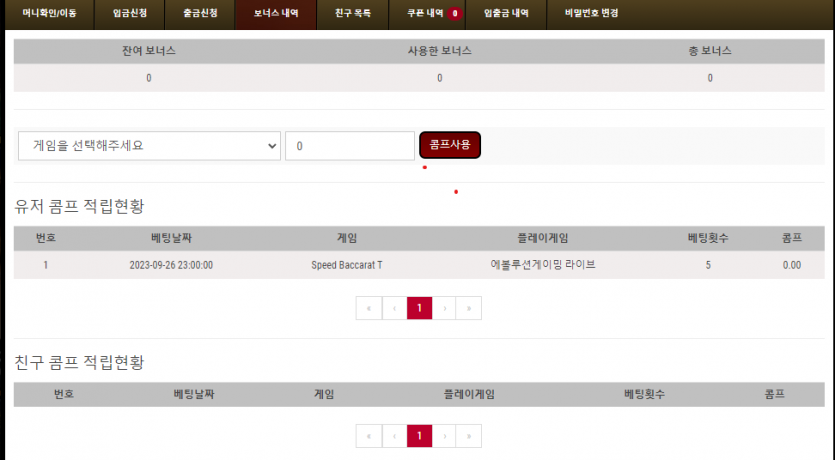Select the 보너스 내역 tab
Screen dimensions: 835x460
[276, 14]
